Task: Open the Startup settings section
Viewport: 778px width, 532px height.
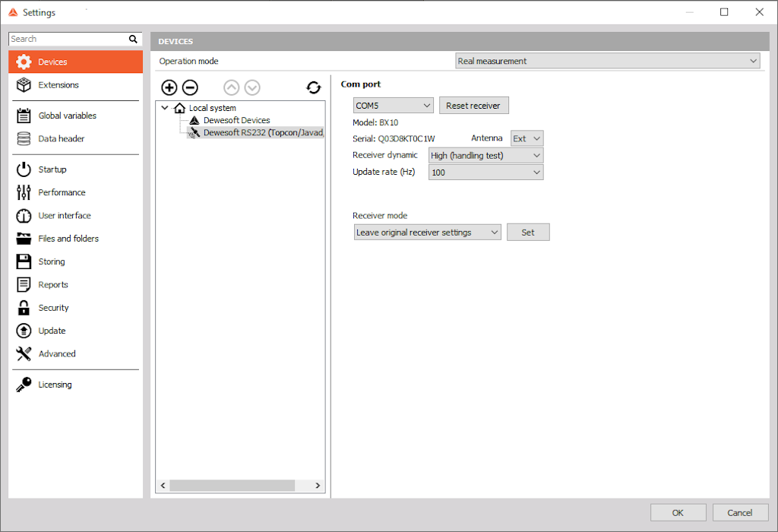Action: [x=75, y=169]
